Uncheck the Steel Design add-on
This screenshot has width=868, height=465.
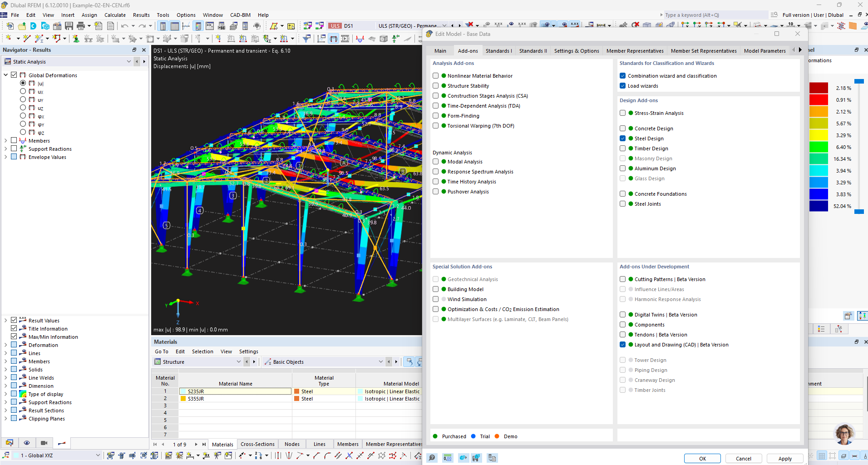click(x=623, y=139)
